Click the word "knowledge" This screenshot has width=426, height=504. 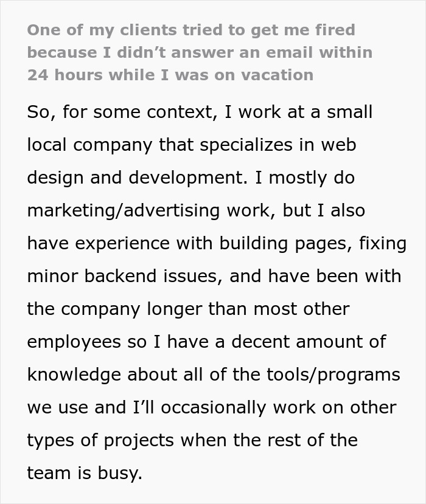74,375
